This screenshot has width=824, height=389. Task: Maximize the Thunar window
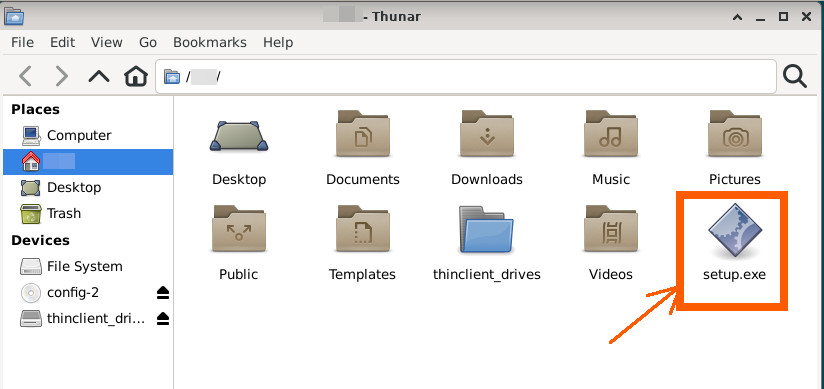coord(783,17)
